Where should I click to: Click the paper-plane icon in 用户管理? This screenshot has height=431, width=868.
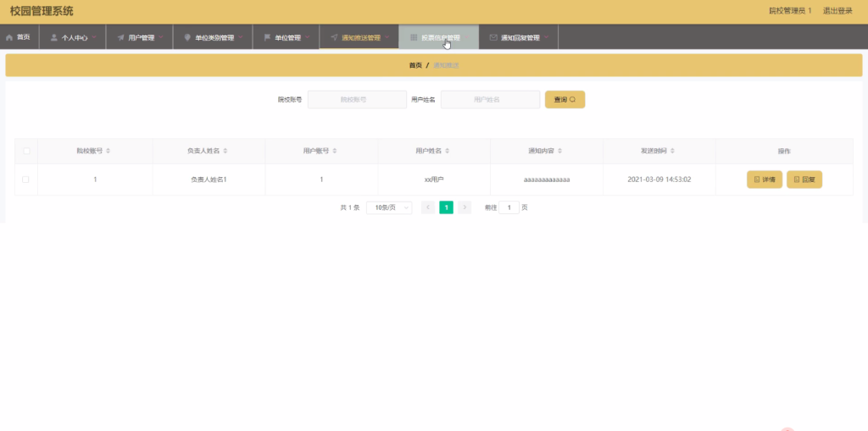tap(121, 37)
